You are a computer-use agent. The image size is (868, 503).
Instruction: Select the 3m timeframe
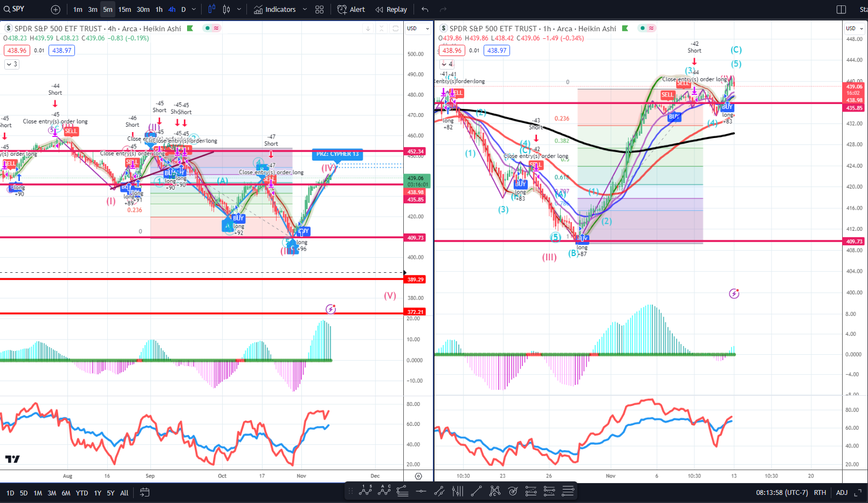coord(93,10)
